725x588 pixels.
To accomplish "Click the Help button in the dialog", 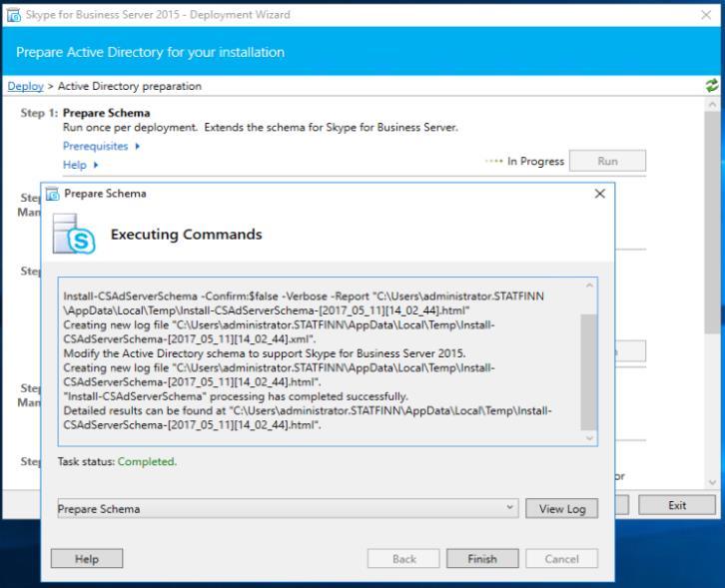I will tap(87, 558).
